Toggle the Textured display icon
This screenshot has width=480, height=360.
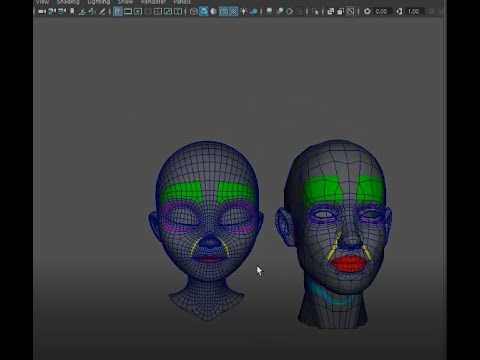coord(234,12)
